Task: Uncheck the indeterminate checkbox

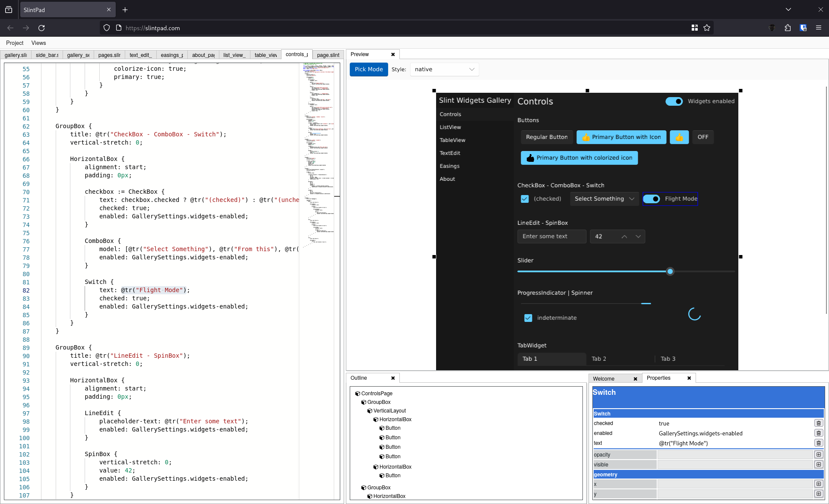Action: [x=528, y=318]
